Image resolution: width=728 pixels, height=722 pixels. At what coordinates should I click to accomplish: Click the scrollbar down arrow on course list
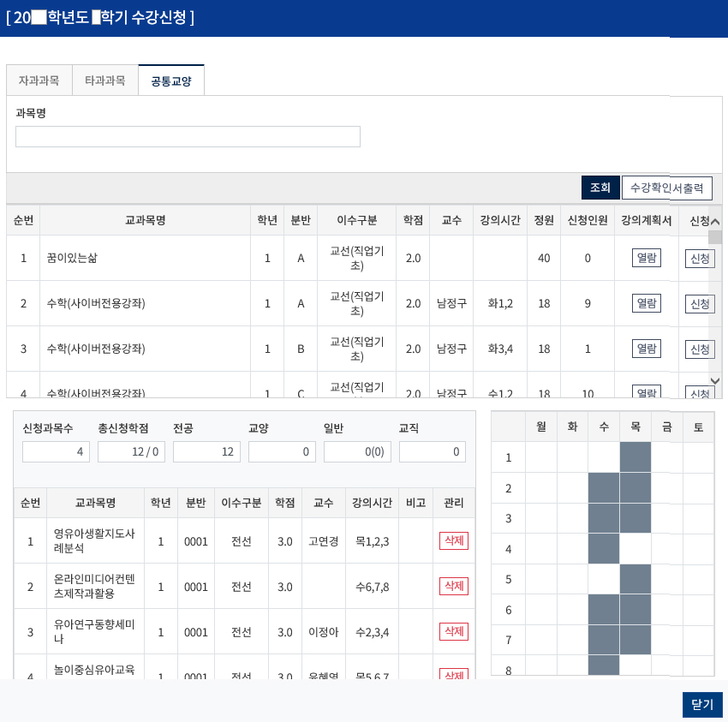[x=716, y=382]
